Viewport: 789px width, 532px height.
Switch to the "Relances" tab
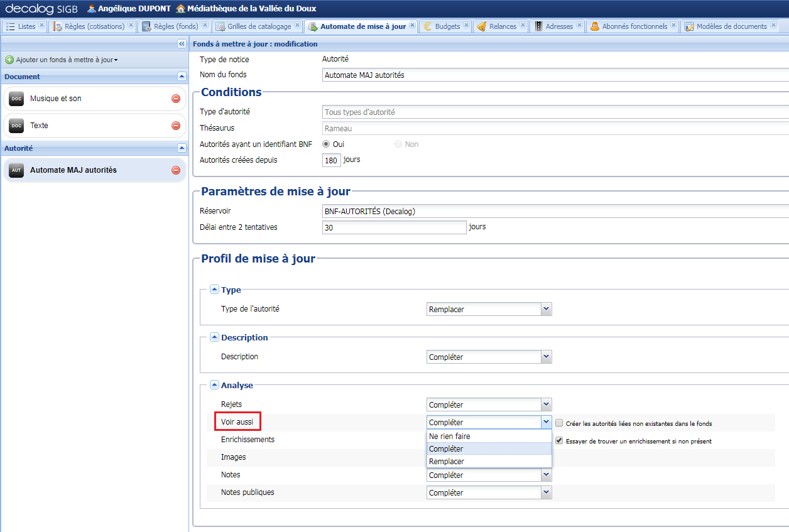point(503,26)
